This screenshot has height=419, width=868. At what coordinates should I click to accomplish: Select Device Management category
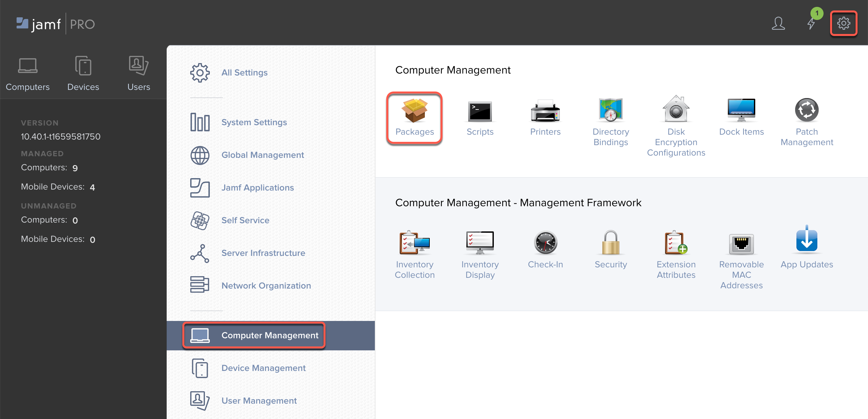(x=263, y=368)
